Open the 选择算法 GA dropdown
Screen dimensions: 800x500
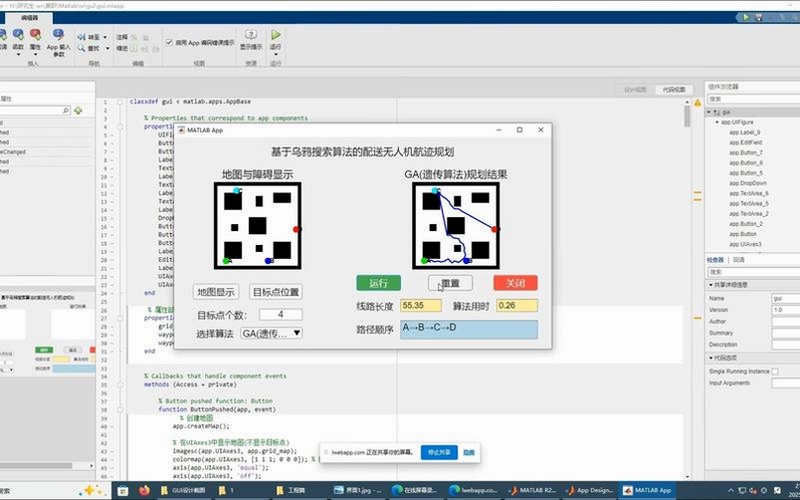click(271, 333)
